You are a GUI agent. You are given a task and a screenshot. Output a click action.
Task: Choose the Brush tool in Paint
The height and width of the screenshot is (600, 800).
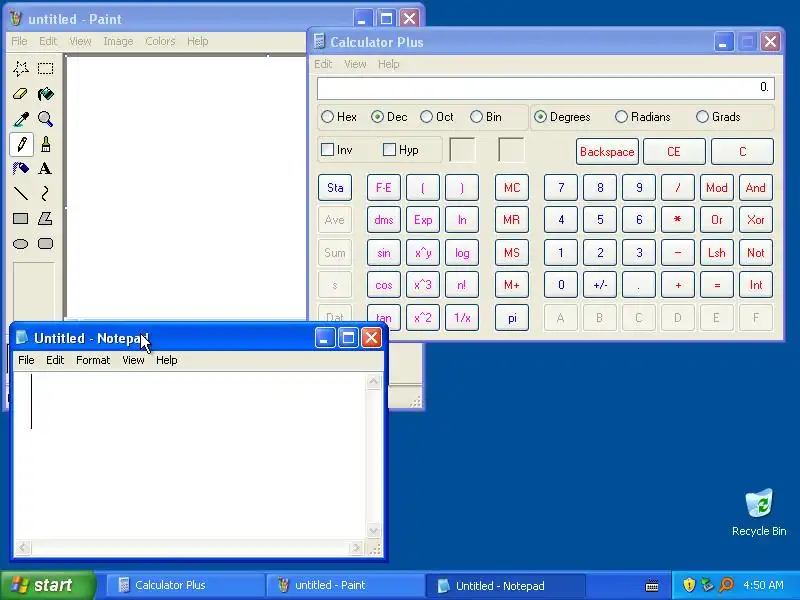point(45,144)
